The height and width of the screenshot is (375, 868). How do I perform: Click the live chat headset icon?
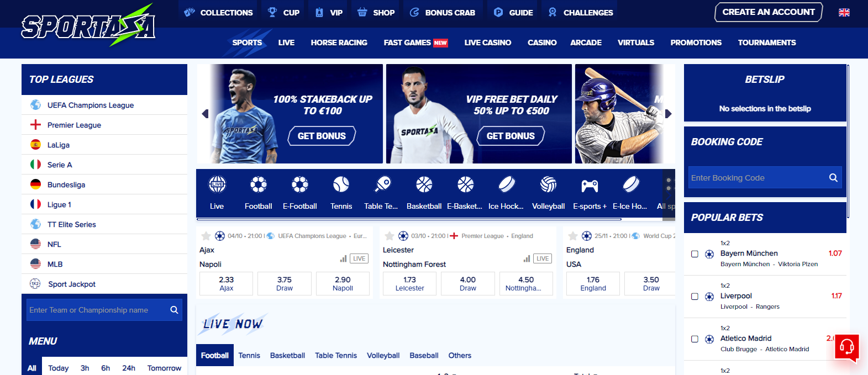(846, 347)
